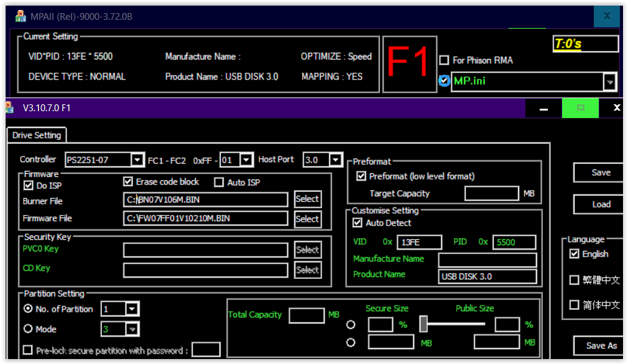Click the VID*PID : 13FE * 5500 text
Viewport: 628px width, 364px height.
(x=70, y=57)
